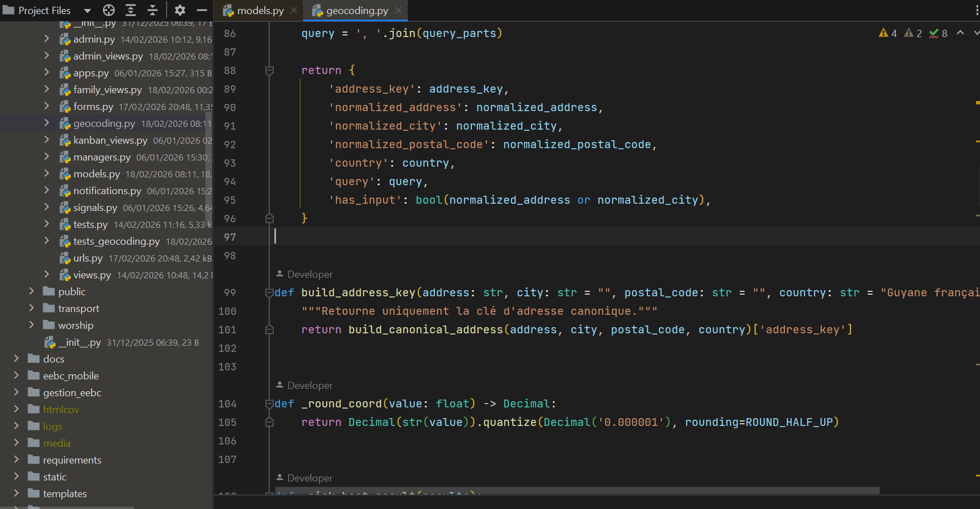This screenshot has height=509, width=980.
Task: Click the docstring text on line 100
Action: click(480, 311)
